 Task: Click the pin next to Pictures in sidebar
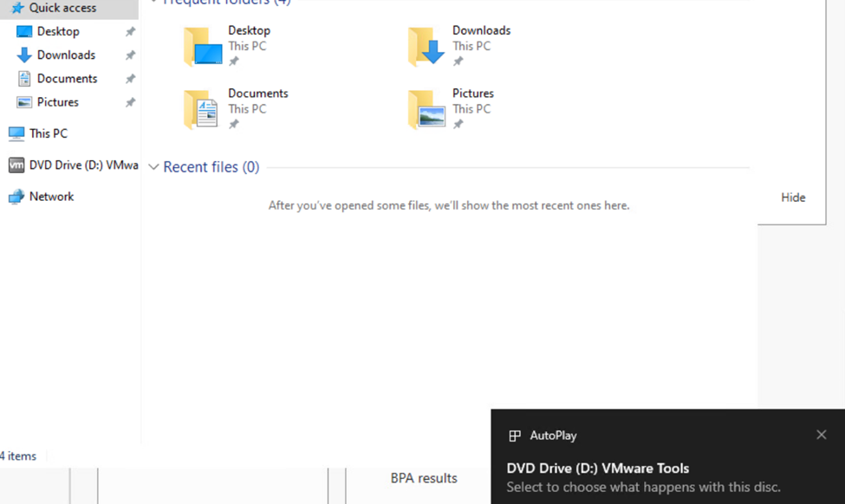(x=130, y=102)
